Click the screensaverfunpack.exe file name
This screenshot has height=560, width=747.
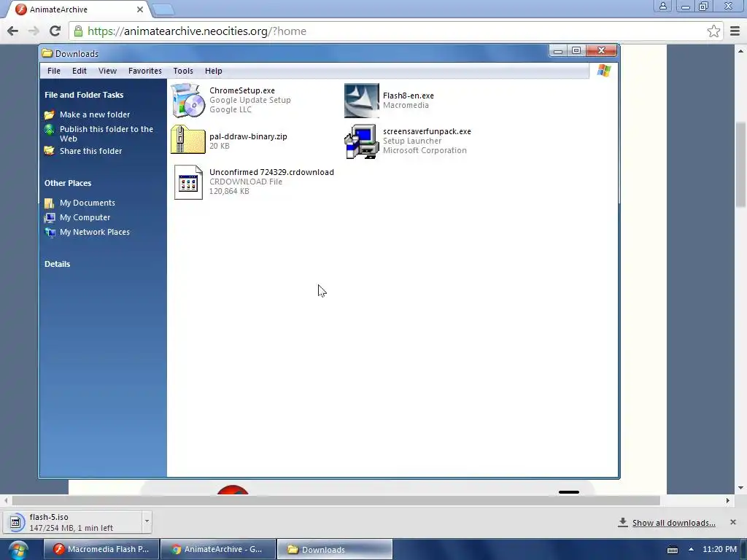point(427,131)
